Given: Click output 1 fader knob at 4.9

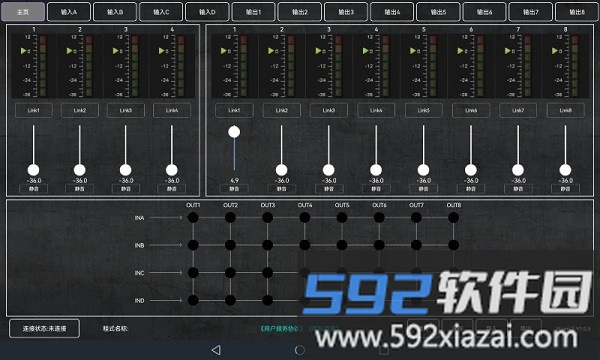Looking at the screenshot, I should click(x=234, y=132).
